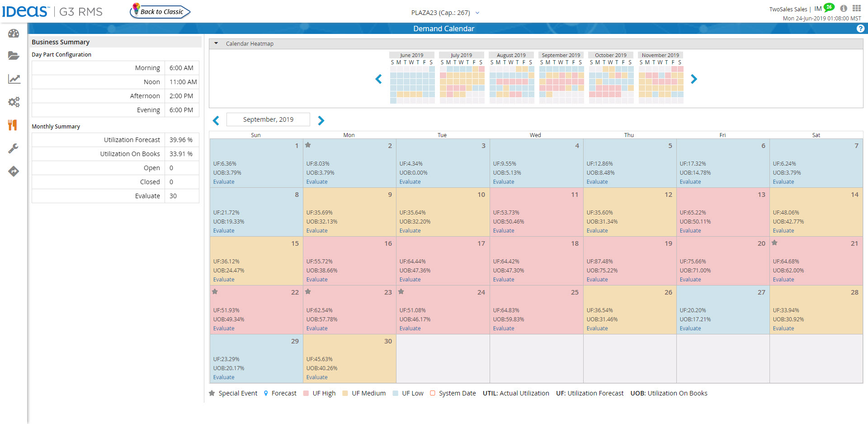
Task: Go to next months in calendar heatmap
Action: point(694,79)
